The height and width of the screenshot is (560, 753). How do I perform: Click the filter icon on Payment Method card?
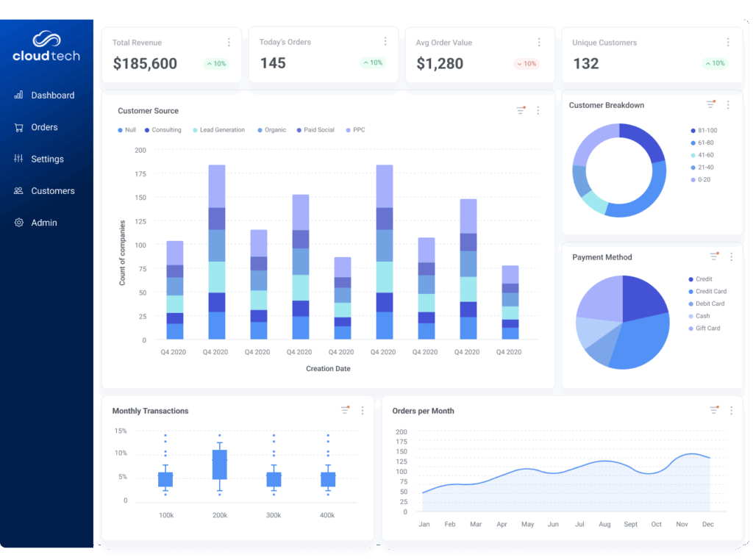(x=713, y=256)
